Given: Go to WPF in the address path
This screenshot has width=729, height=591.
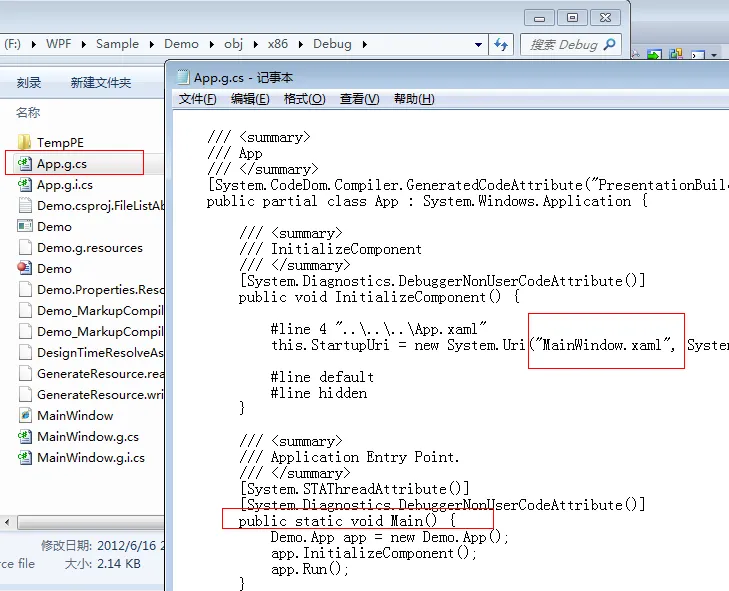Looking at the screenshot, I should point(59,44).
